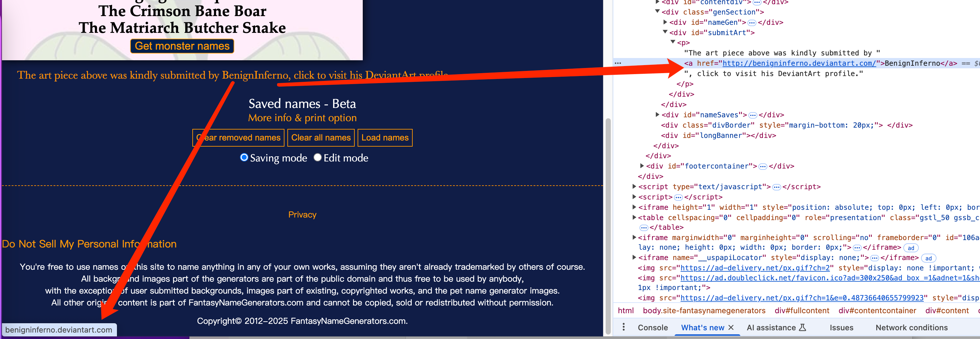Click beninginferno.deviantart.com href in Elements panel

click(x=799, y=63)
